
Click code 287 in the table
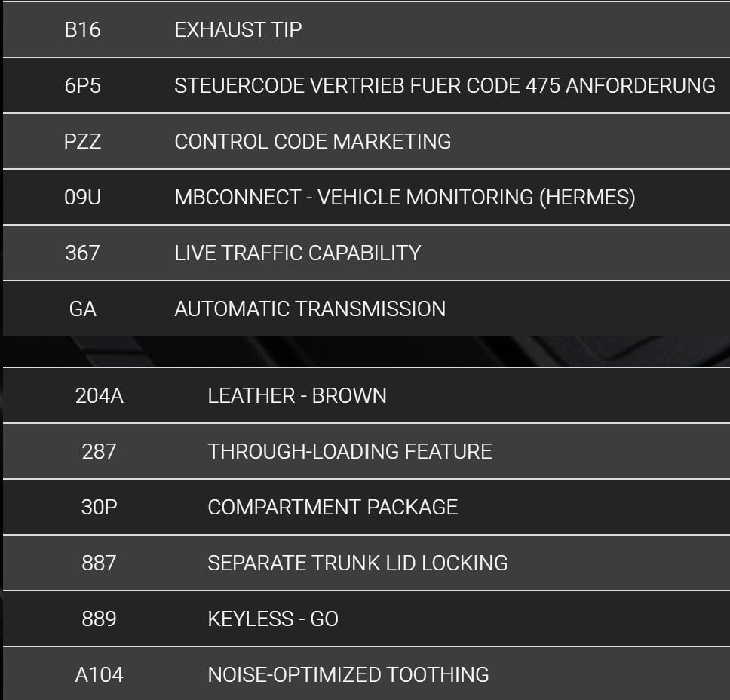click(x=99, y=451)
